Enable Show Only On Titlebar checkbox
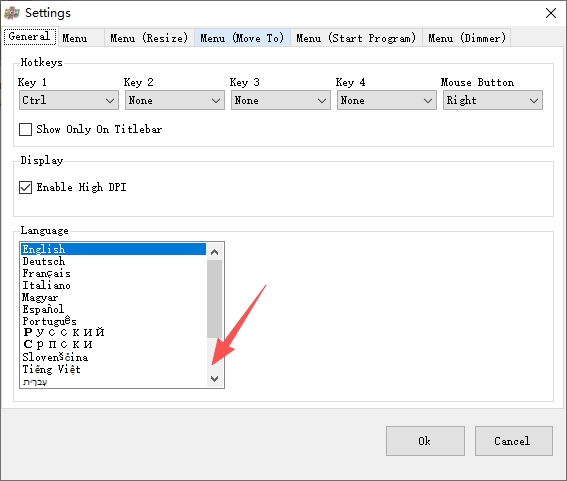Image resolution: width=567 pixels, height=481 pixels. [25, 129]
